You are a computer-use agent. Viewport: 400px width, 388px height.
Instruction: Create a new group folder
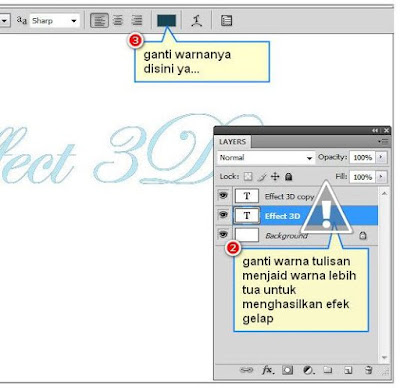[x=328, y=370]
